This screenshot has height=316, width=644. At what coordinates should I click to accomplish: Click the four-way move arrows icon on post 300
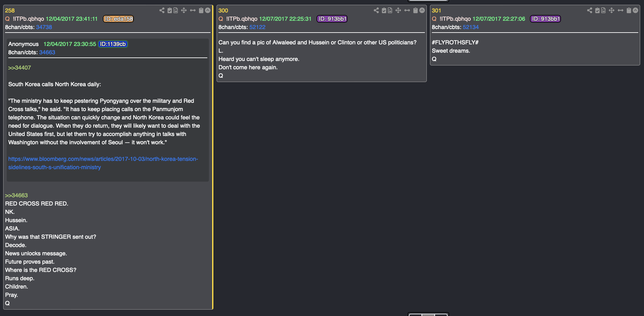398,11
